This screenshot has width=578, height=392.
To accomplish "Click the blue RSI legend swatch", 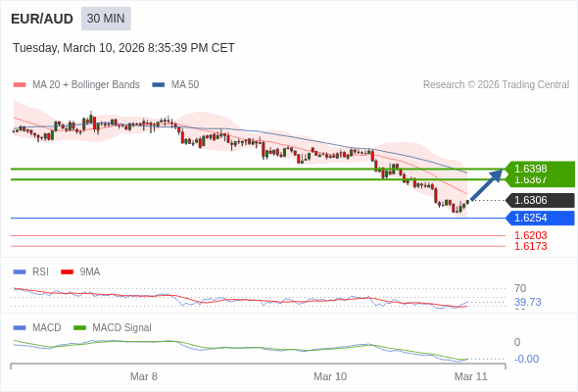I will coord(20,272).
